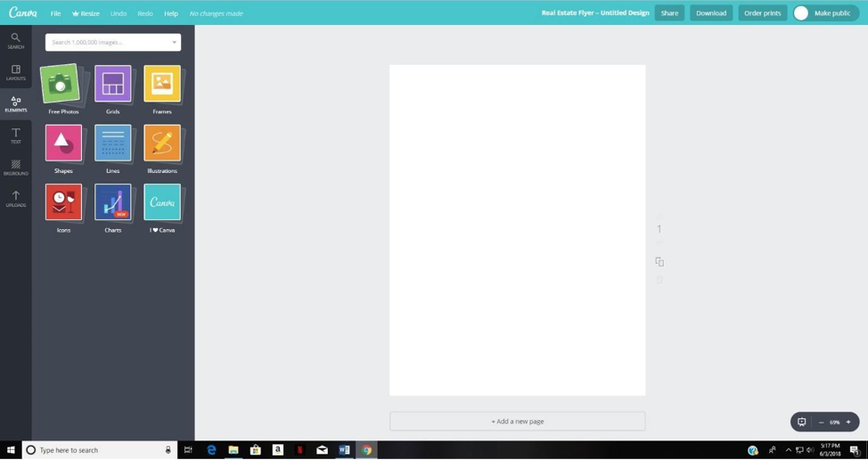
Task: Switch to Word on the taskbar
Action: pos(344,450)
